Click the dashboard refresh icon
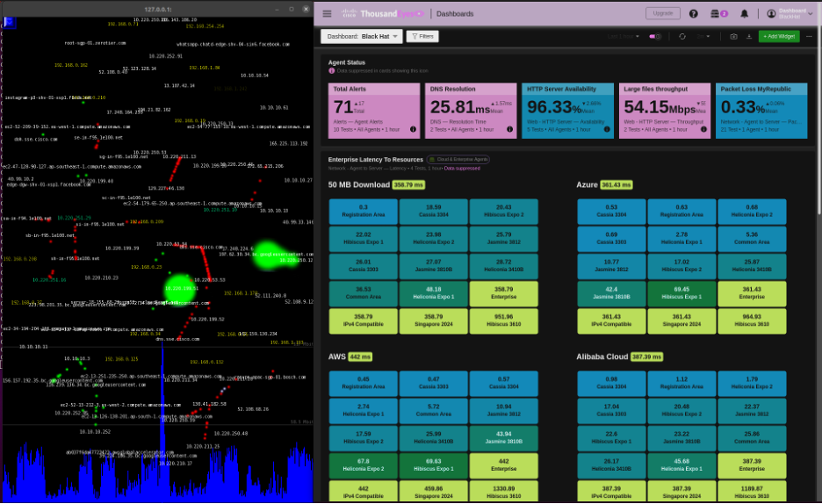Viewport: 822px width, 504px height. (682, 36)
